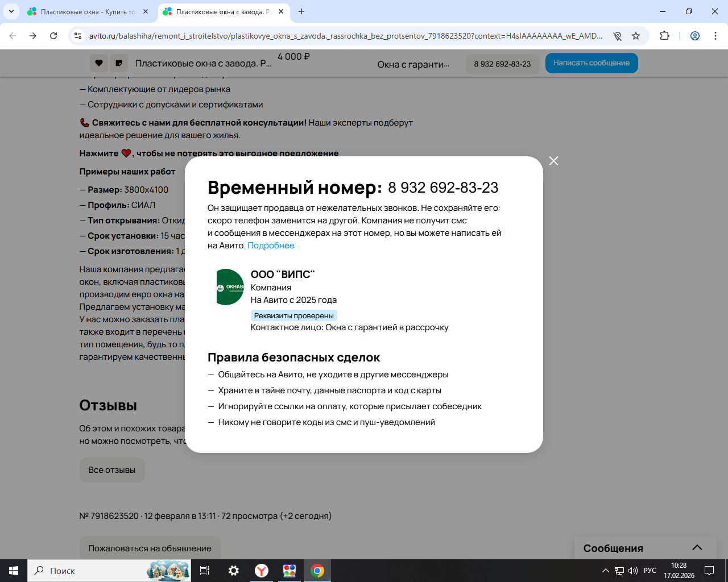
Task: Click the note icon next to the heart
Action: [x=118, y=63]
